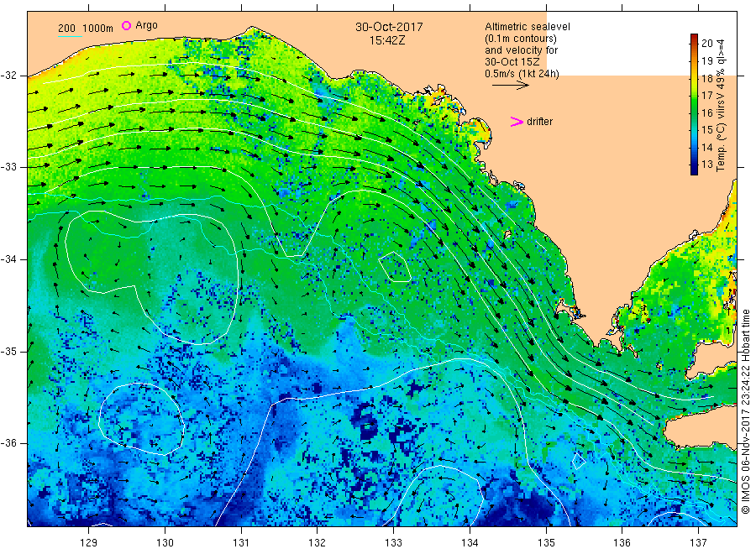Click the '(0.1m contours)' text
Viewport: 756px width, 554px height.
(521, 39)
